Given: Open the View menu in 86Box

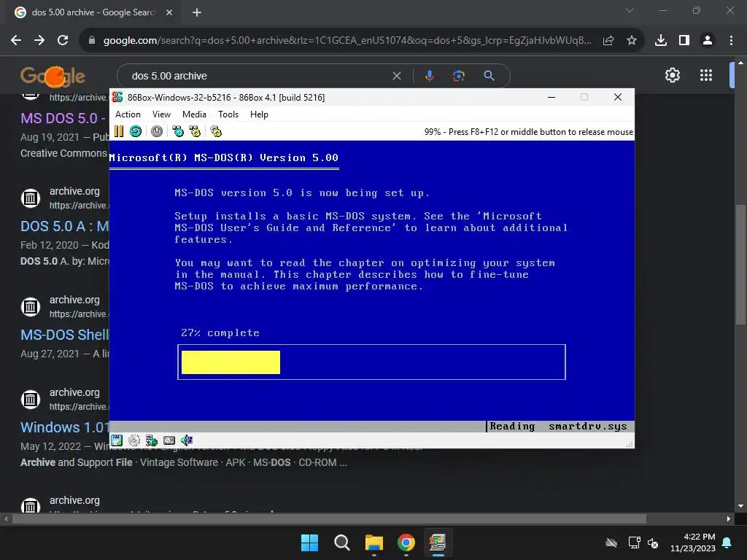Looking at the screenshot, I should point(161,114).
